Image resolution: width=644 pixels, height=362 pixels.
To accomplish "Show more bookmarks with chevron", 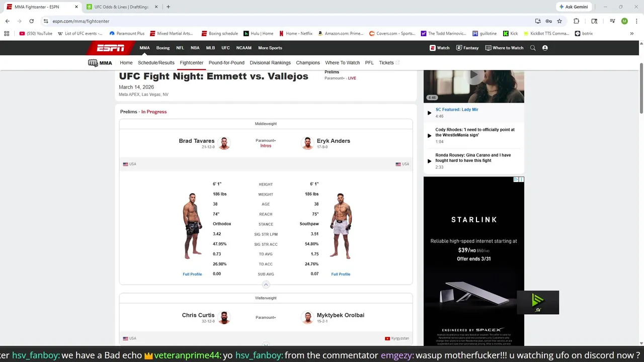I will click(x=632, y=34).
